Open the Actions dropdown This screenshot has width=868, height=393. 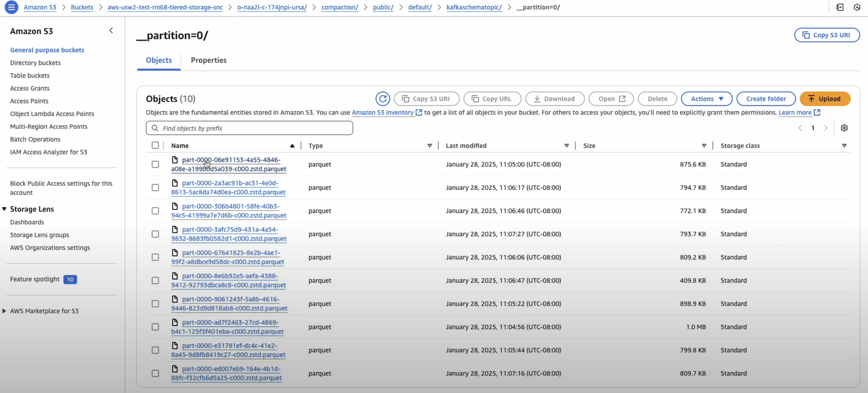(707, 99)
